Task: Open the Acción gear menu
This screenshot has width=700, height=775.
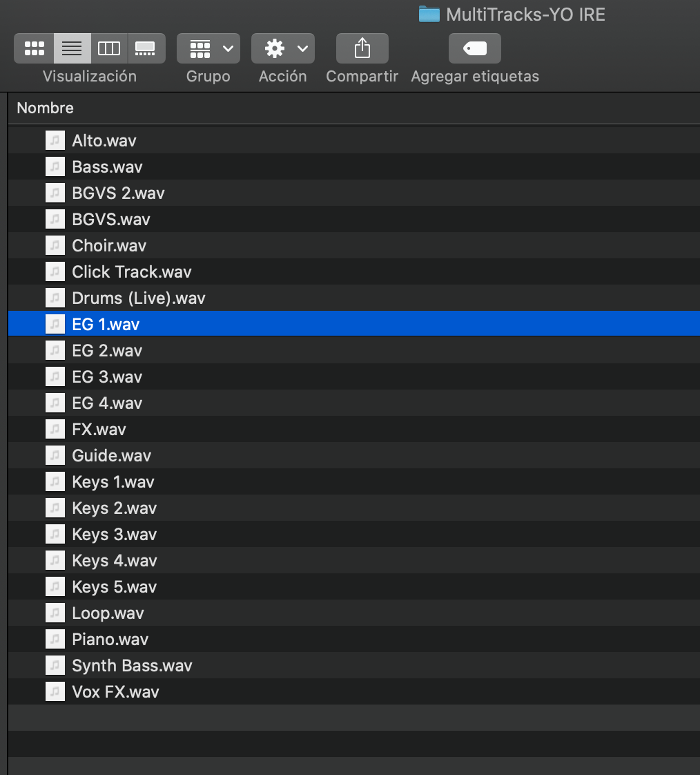Action: click(x=283, y=48)
